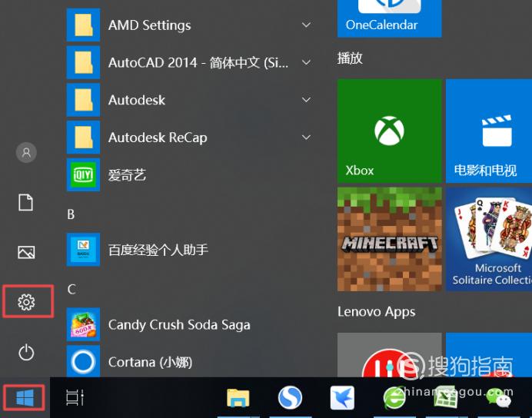Select the Autodesk ReCap label
Viewport: 532px width, 418px height.
click(158, 138)
